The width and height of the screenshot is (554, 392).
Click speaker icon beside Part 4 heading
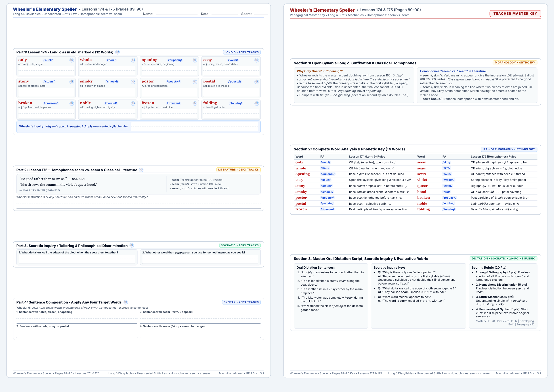click(x=126, y=302)
